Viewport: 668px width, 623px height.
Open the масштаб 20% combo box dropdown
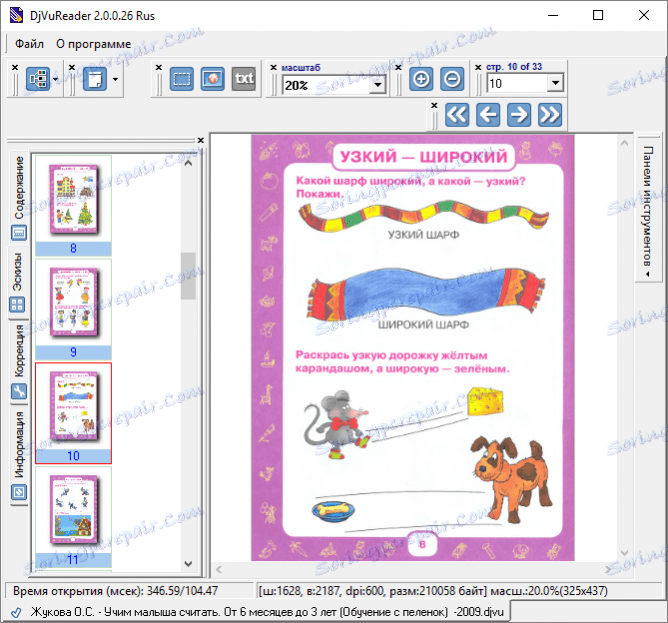tap(377, 85)
